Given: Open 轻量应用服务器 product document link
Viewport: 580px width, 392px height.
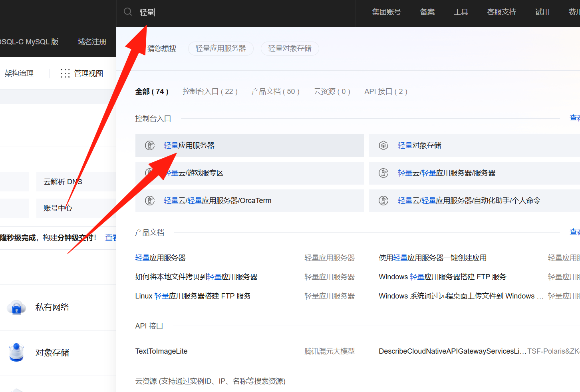Looking at the screenshot, I should 161,258.
